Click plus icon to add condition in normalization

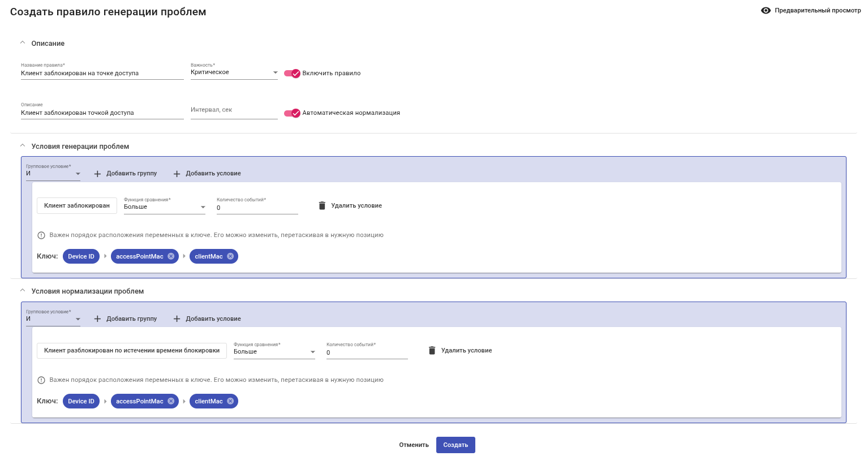pos(177,319)
